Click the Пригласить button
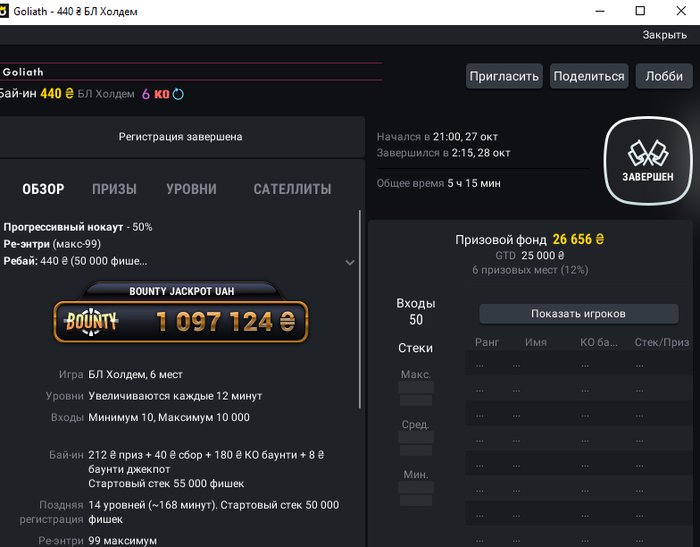 504,76
